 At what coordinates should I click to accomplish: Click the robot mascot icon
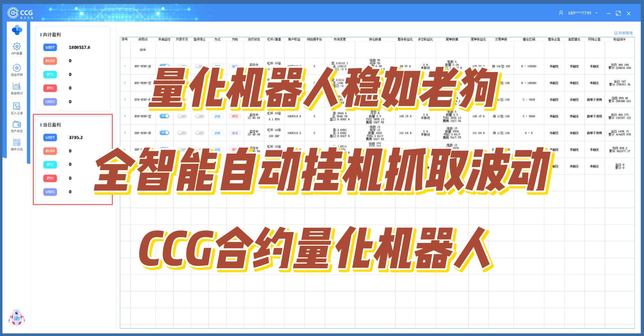coord(16,317)
